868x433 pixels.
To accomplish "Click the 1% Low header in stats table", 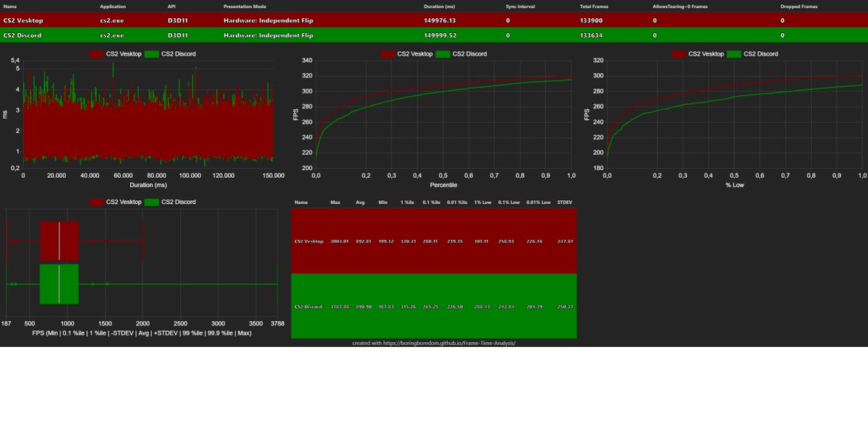I will [482, 202].
